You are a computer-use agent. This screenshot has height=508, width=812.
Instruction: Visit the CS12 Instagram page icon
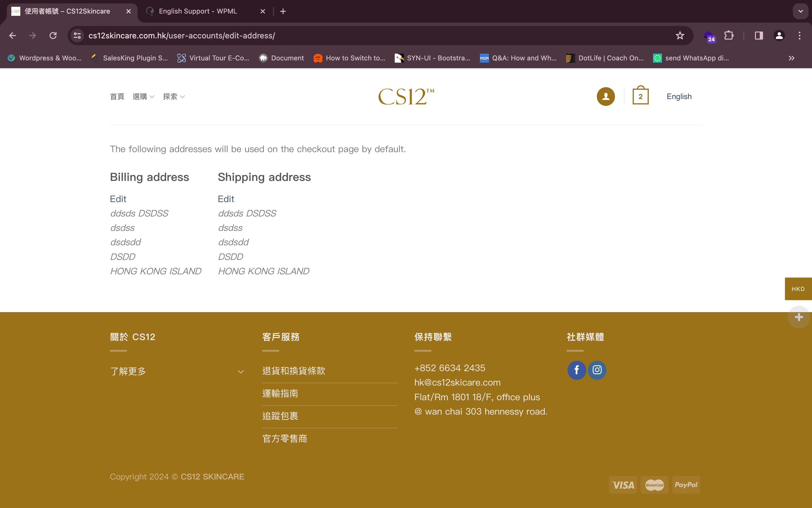point(597,370)
